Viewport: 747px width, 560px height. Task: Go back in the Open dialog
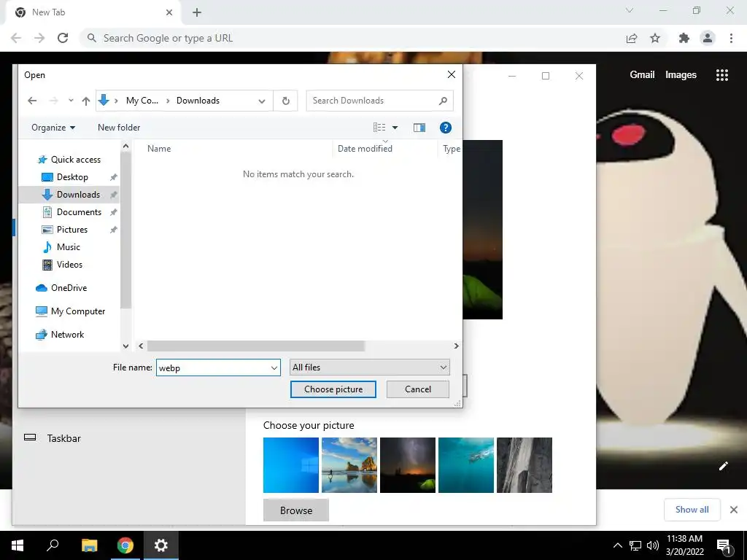point(32,101)
